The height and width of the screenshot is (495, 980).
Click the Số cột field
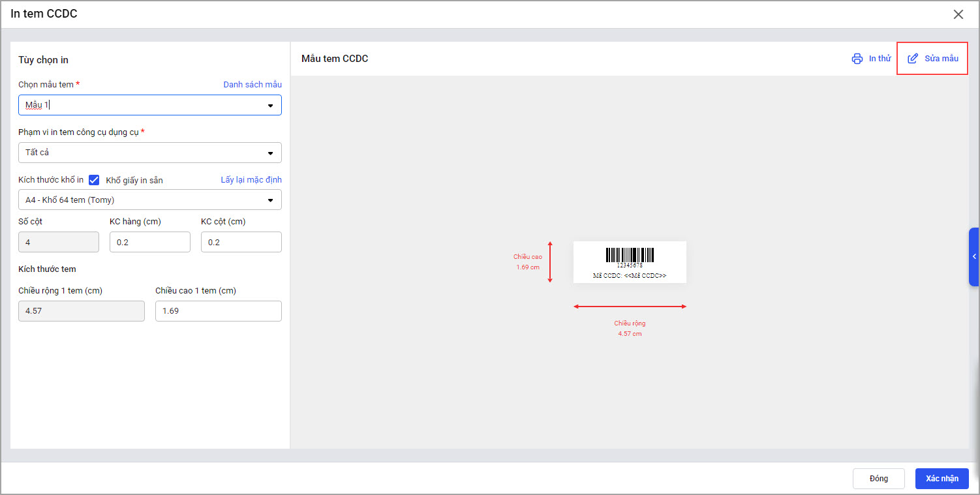(59, 242)
